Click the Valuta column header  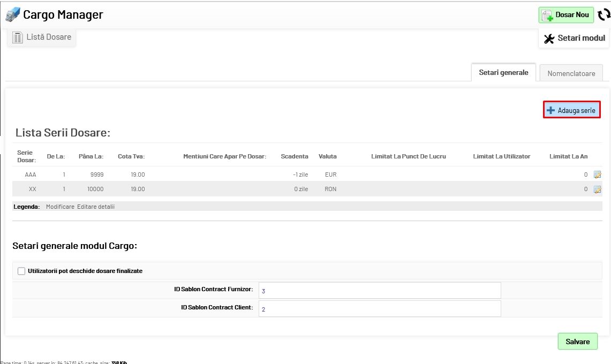point(327,156)
